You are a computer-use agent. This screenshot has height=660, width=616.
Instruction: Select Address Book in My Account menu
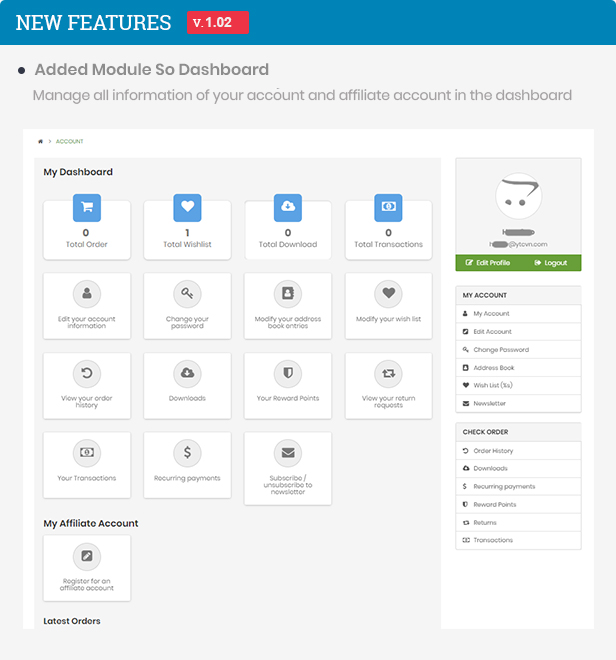pyautogui.click(x=494, y=368)
